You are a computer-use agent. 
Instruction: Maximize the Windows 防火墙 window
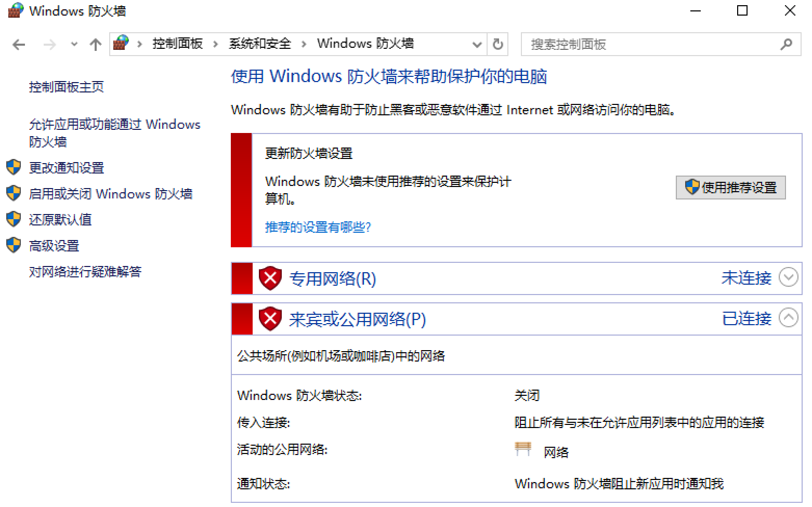(742, 11)
